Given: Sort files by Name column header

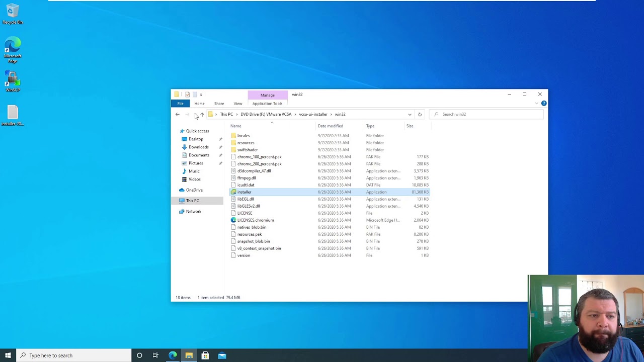Looking at the screenshot, I should pos(272,126).
